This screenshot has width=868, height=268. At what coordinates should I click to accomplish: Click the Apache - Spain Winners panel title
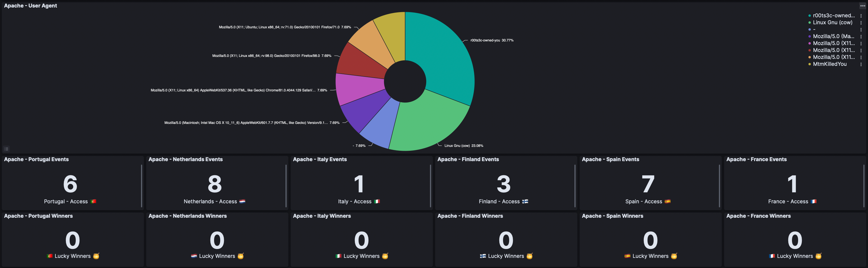tap(612, 216)
